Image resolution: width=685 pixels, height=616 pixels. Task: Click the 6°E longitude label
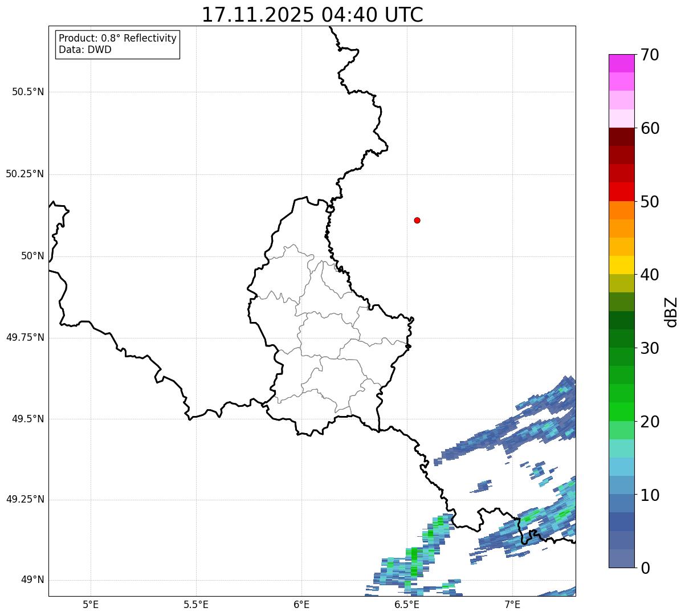point(301,604)
